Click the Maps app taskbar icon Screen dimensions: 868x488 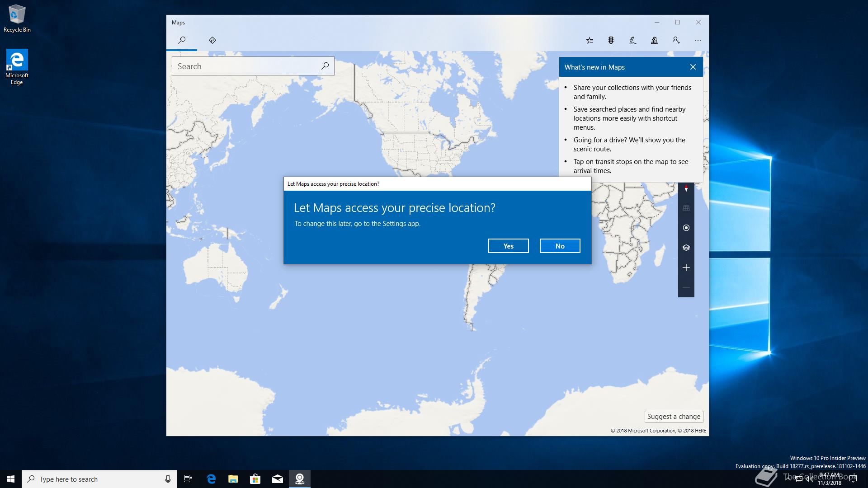pos(300,479)
